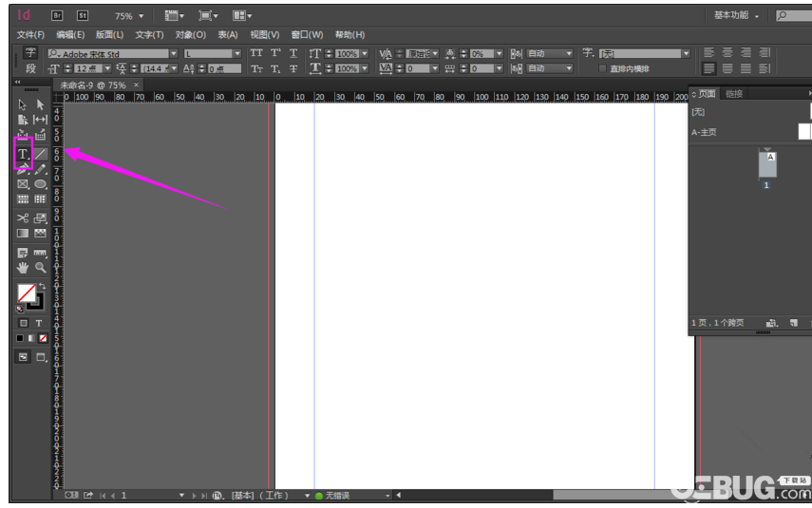812x508 pixels.
Task: Apply All Caps (TT) formatting
Action: coord(256,53)
